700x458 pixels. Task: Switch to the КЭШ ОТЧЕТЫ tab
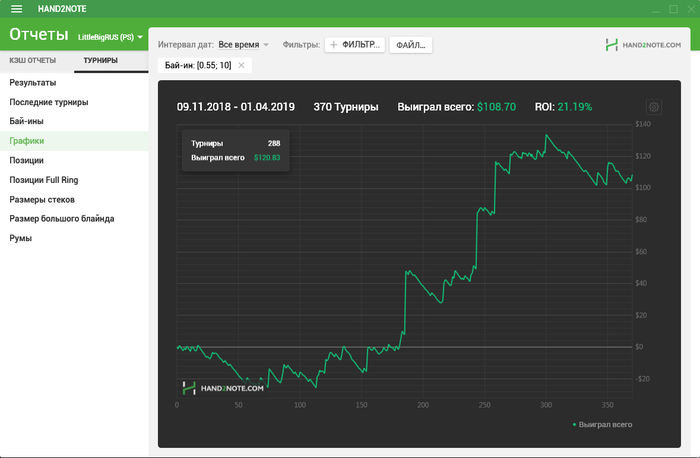pos(33,60)
